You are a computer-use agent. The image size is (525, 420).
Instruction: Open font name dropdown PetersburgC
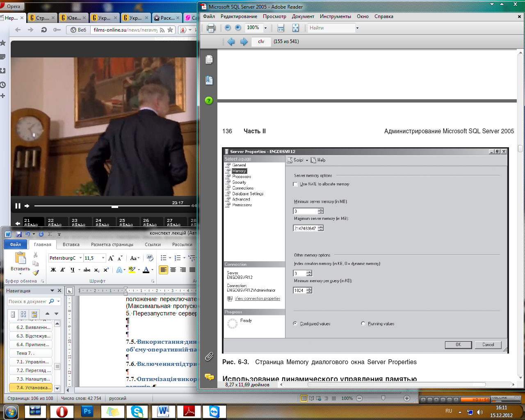pyautogui.click(x=80, y=258)
